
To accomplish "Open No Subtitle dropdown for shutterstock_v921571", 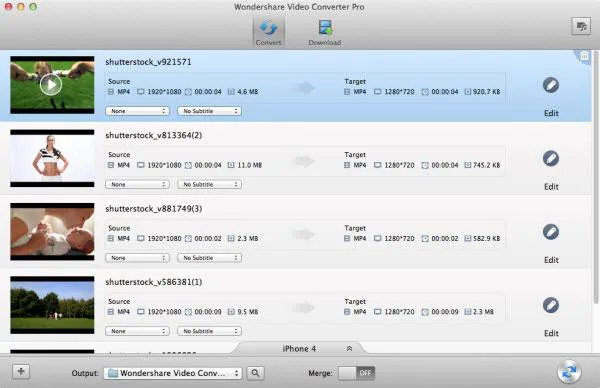I will (x=209, y=111).
